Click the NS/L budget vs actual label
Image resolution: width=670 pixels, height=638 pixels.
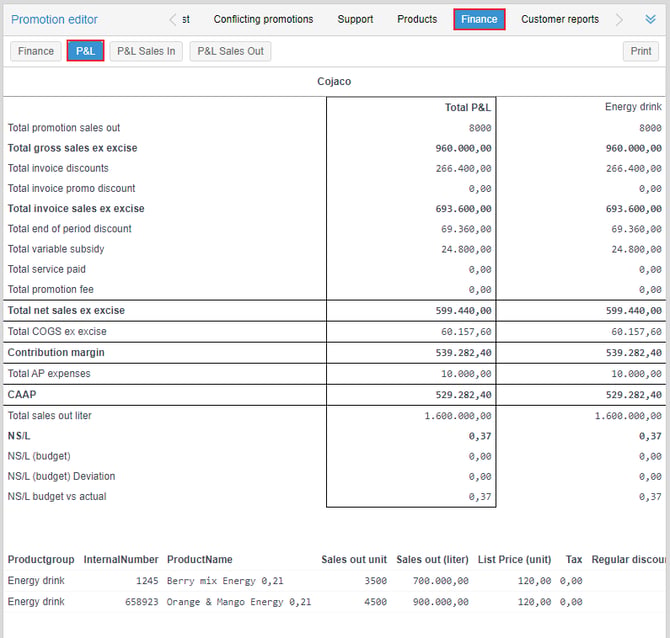point(57,496)
